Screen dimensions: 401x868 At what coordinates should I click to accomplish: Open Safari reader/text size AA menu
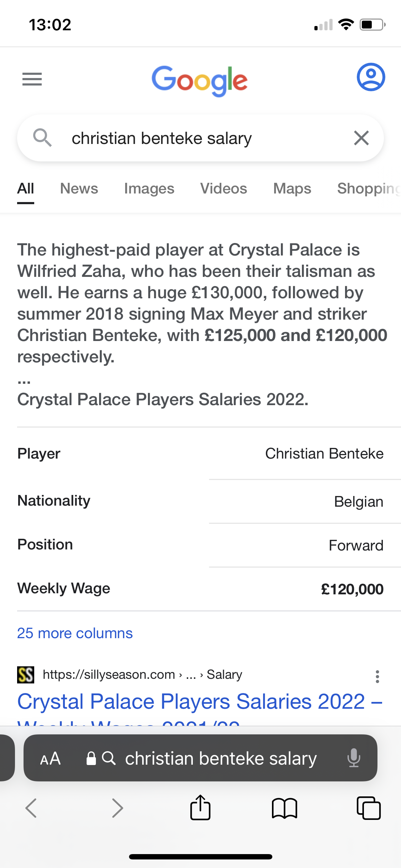(50, 758)
